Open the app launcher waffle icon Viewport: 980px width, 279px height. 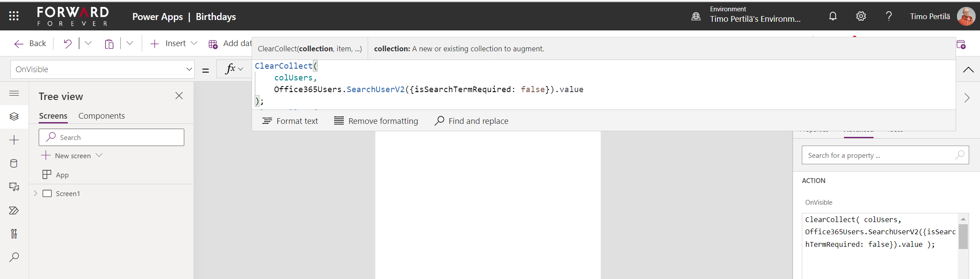(x=14, y=16)
